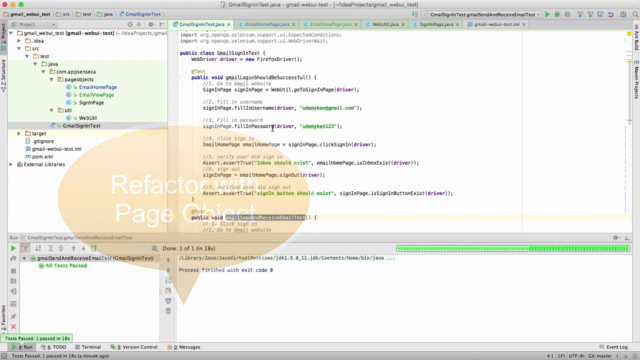The image size is (640, 360).
Task: Click the Debug icon in main toolbar
Action: (557, 14)
